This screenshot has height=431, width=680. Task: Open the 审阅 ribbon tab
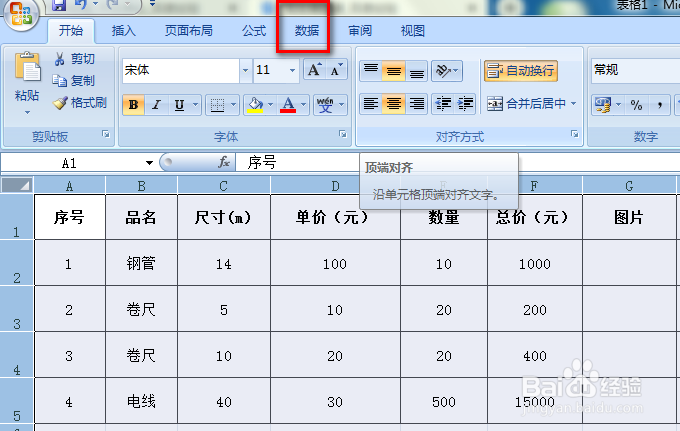coord(360,30)
